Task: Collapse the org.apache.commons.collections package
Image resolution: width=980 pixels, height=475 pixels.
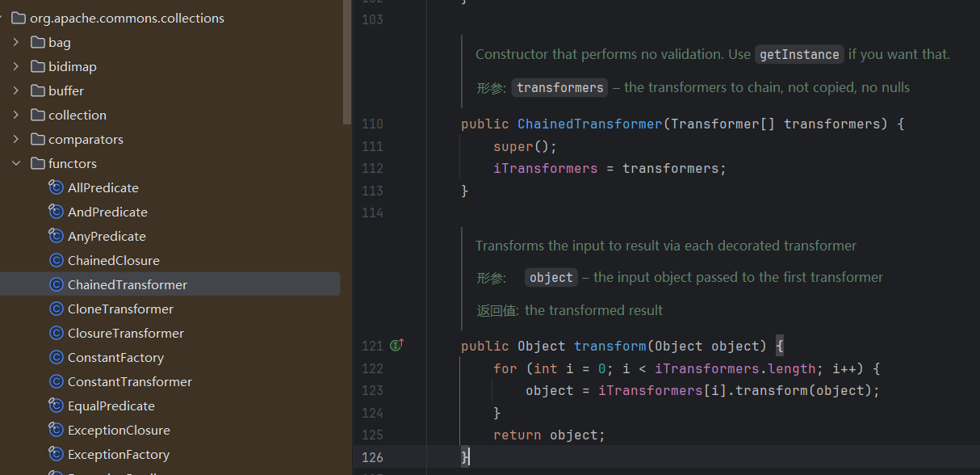Action: [4, 19]
